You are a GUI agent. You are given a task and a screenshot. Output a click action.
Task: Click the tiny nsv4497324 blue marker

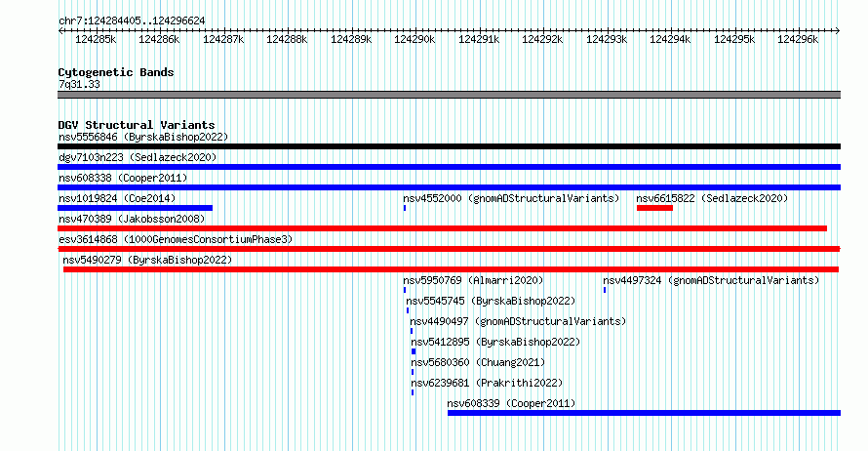pyautogui.click(x=605, y=290)
